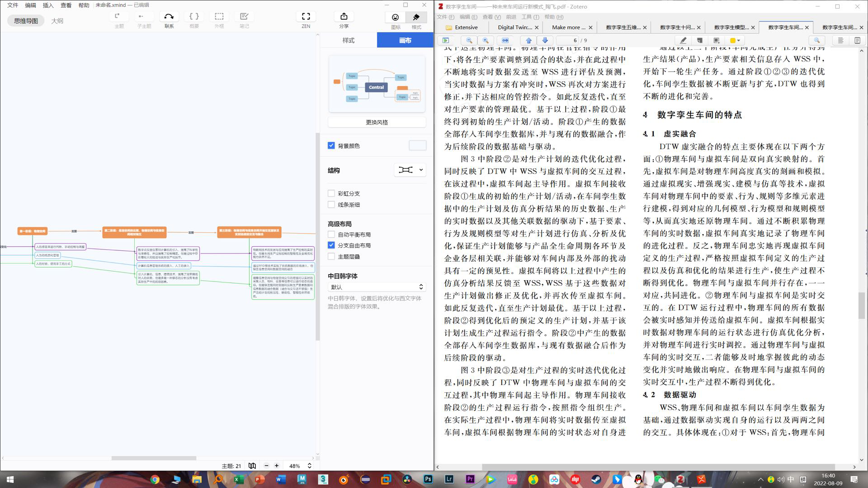Click the background color swatch
Viewport: 868px width, 488px height.
[x=417, y=145]
